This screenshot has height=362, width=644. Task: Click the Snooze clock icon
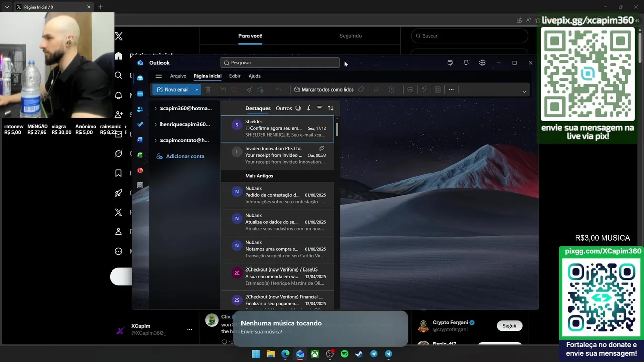(x=392, y=89)
